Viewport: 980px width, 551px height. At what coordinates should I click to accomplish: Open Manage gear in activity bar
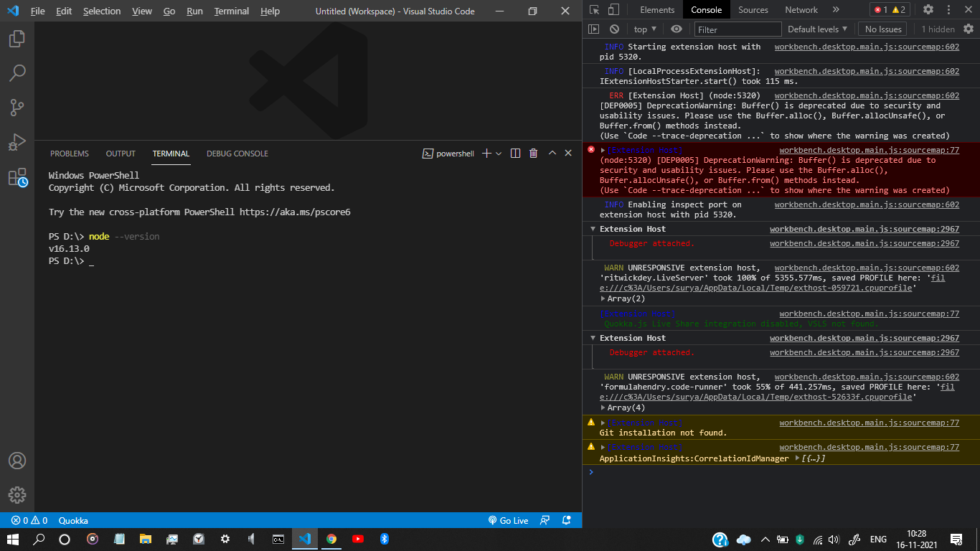[x=17, y=495]
